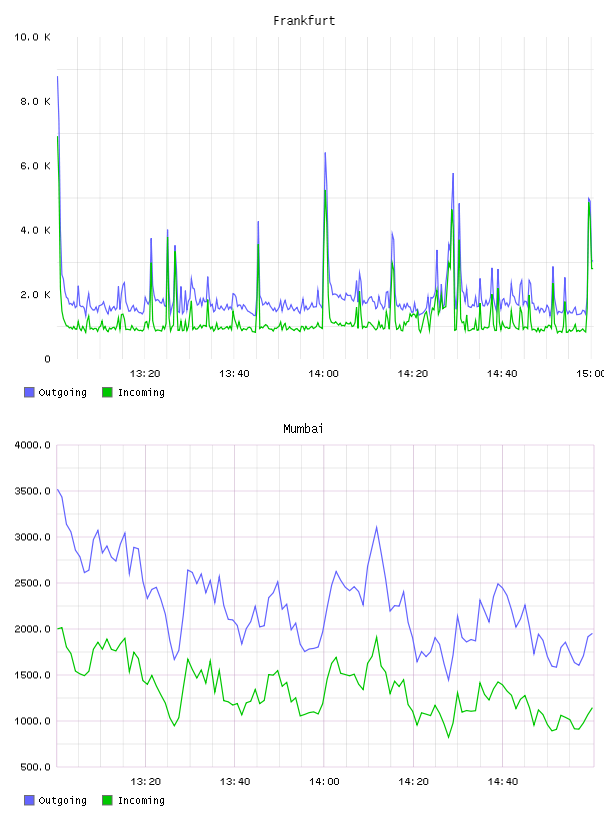608x816 pixels.
Task: Click the Mumbai Incoming legend label
Action: coord(141,801)
